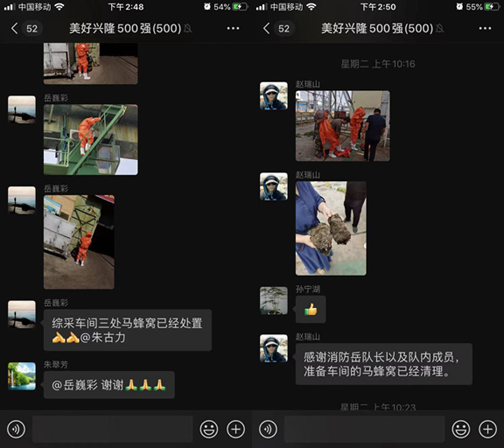504x448 pixels.
Task: Tap 孙宁湖's avatar
Action: tap(274, 301)
